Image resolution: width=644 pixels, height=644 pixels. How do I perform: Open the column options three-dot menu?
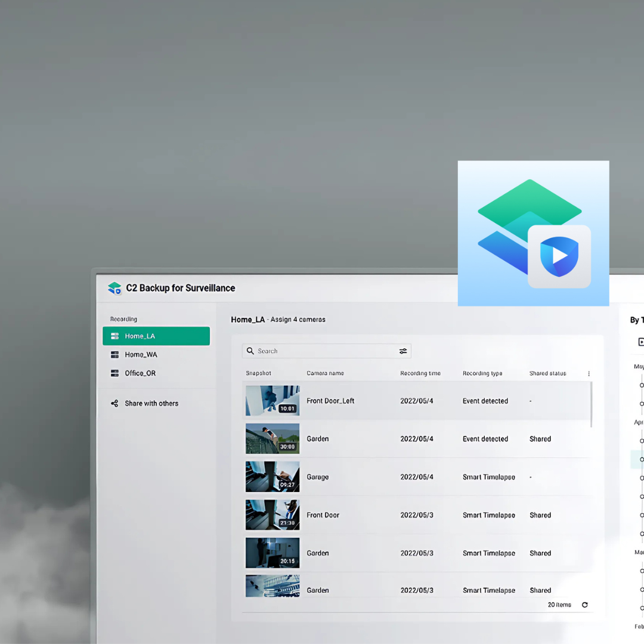589,374
